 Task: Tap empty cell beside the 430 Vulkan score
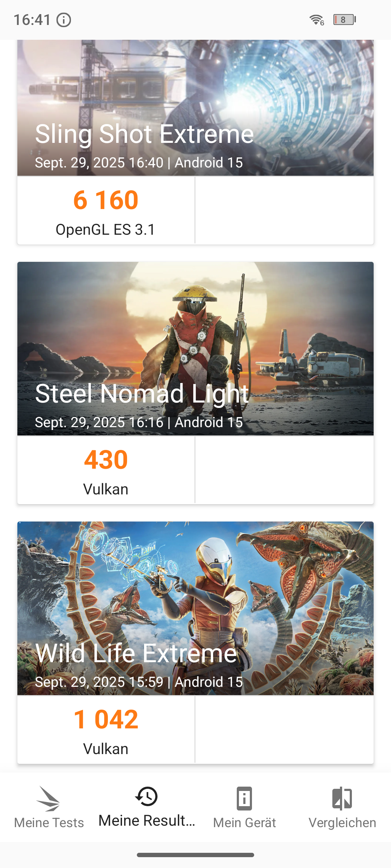coord(285,470)
